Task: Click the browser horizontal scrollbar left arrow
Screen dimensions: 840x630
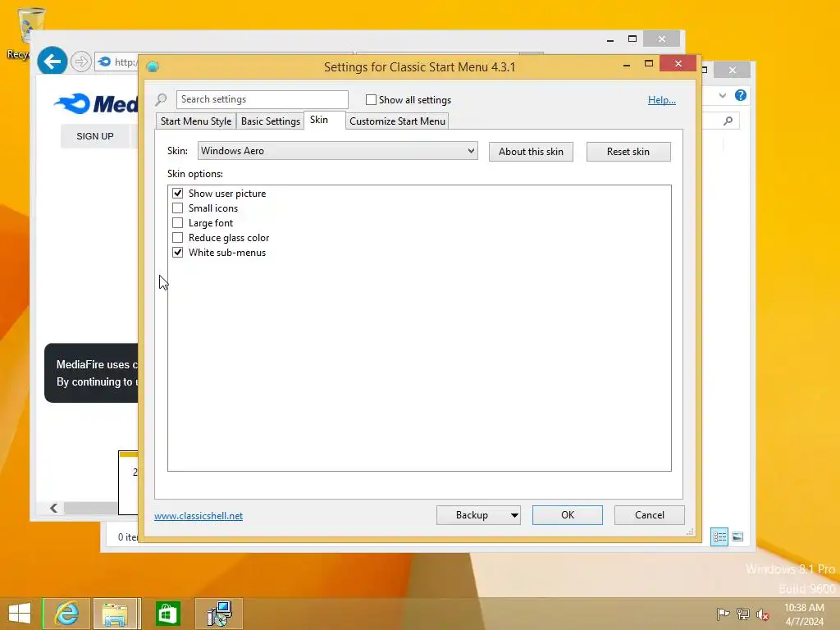Action: pos(53,508)
